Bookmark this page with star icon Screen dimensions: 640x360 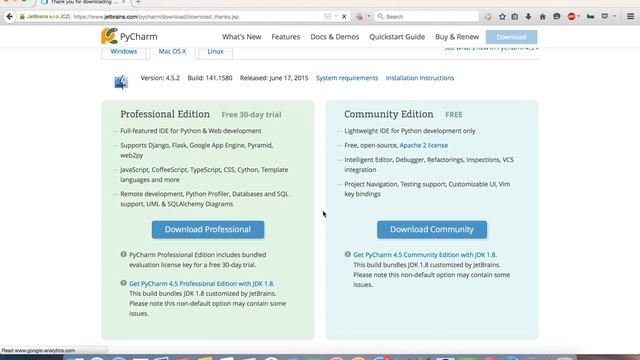click(502, 17)
